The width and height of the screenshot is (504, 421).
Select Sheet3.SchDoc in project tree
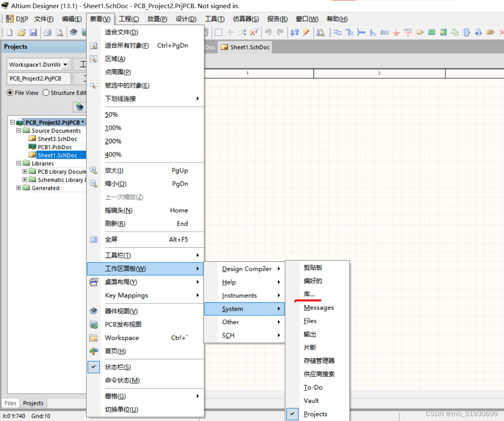pos(57,139)
